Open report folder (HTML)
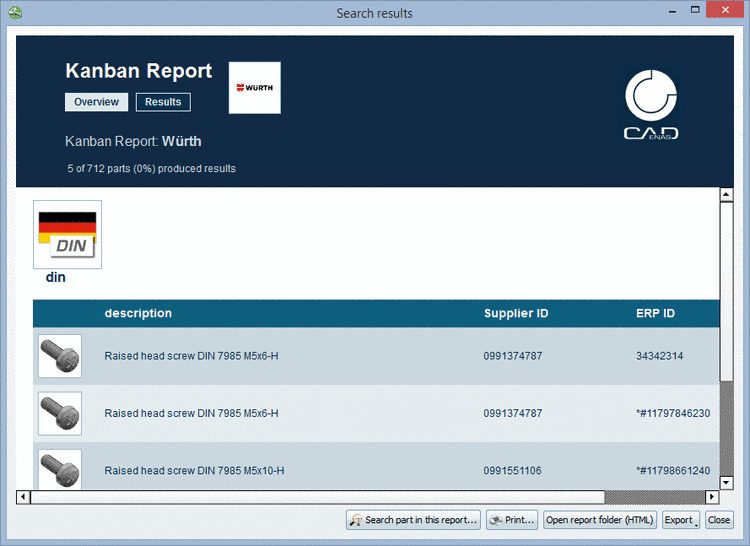Viewport: 750px width, 546px height. pos(600,520)
